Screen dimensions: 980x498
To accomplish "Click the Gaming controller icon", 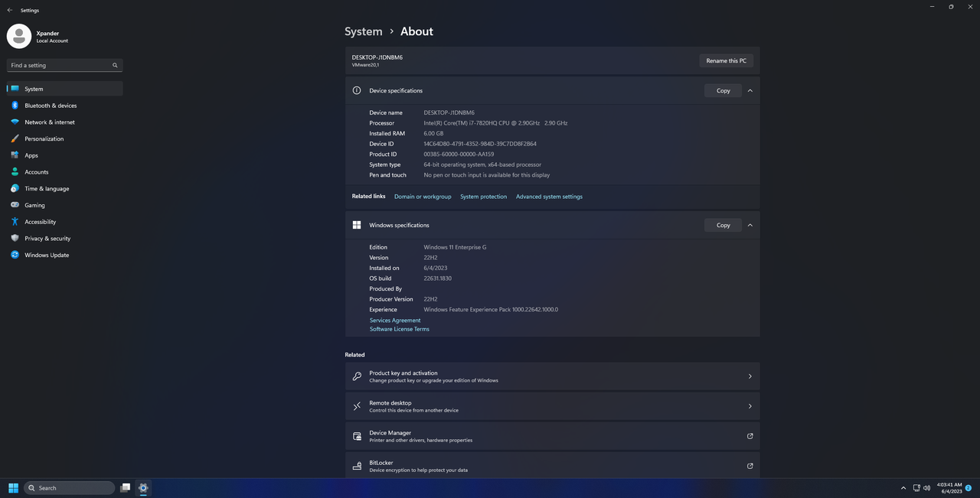I will tap(15, 205).
